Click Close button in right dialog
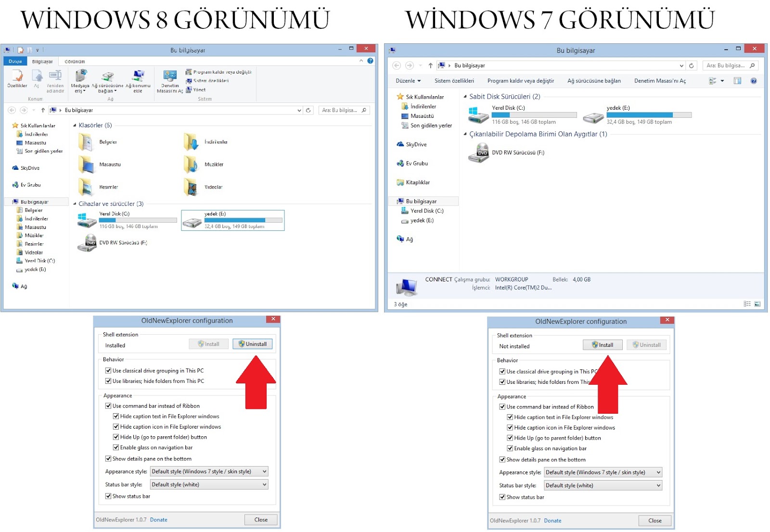 click(x=655, y=520)
